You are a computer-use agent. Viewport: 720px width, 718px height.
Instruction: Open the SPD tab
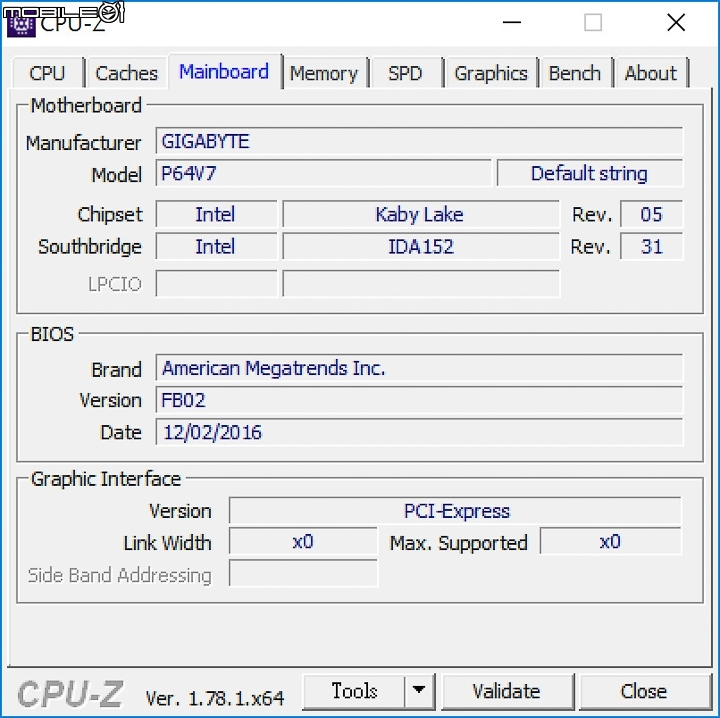[405, 73]
